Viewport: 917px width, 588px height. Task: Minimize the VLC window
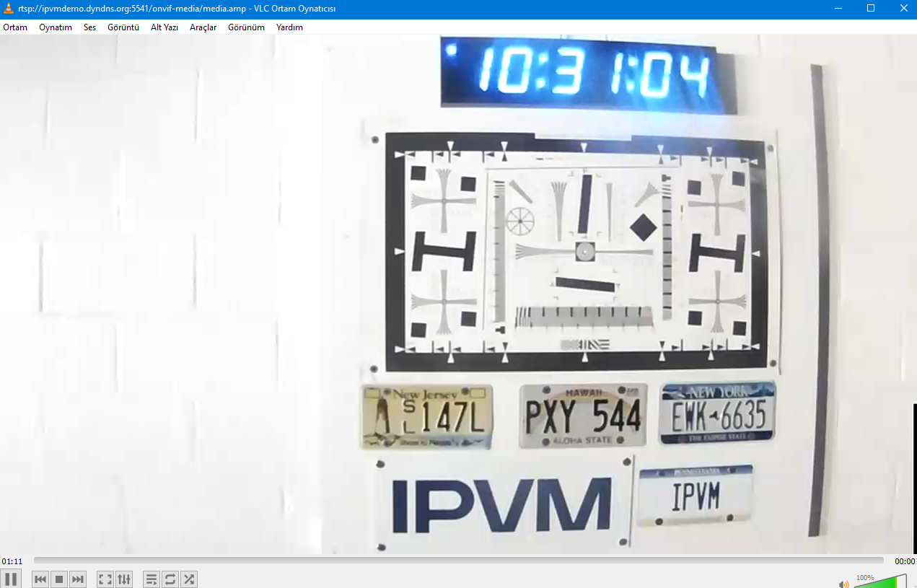[838, 9]
